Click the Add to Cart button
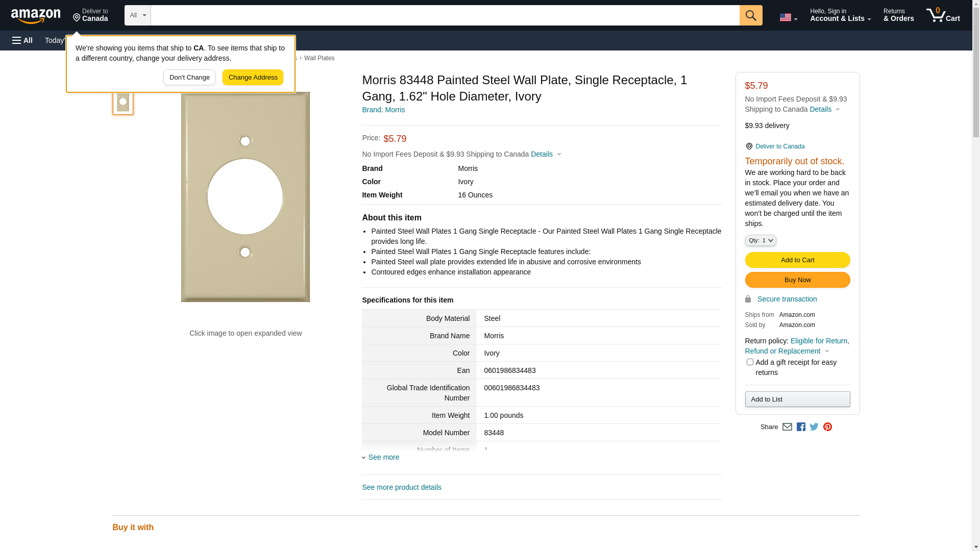The image size is (980, 551). click(797, 260)
